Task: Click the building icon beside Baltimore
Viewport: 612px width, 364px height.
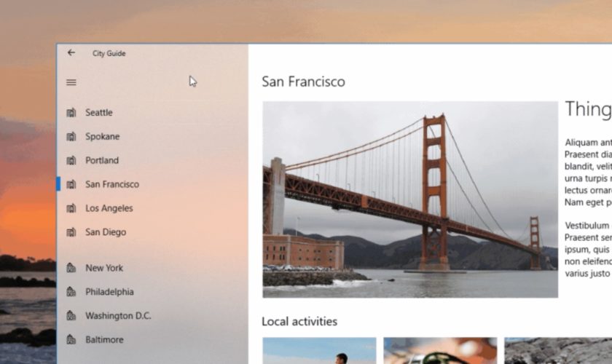Action: click(x=71, y=339)
